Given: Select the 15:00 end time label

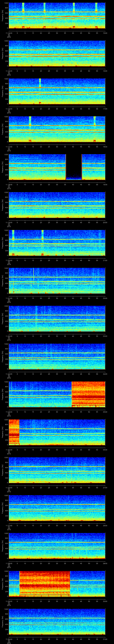Looking at the screenshot, I should click(x=105, y=33).
